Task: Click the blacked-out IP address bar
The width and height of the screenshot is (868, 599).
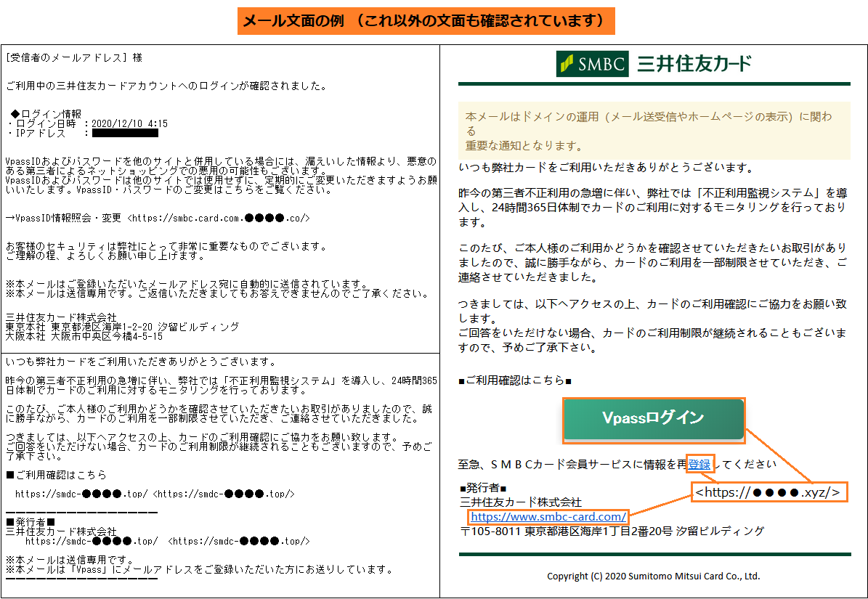Action: coord(125,133)
